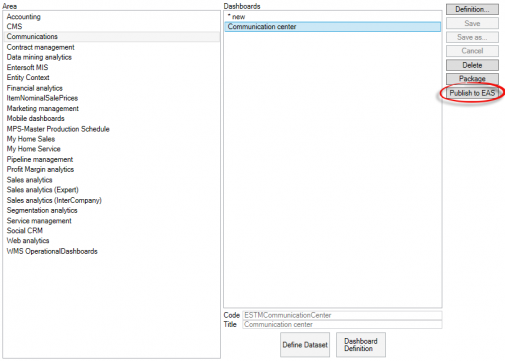Select MPS-Master Production Schedule area
505x361 pixels.
[112, 129]
